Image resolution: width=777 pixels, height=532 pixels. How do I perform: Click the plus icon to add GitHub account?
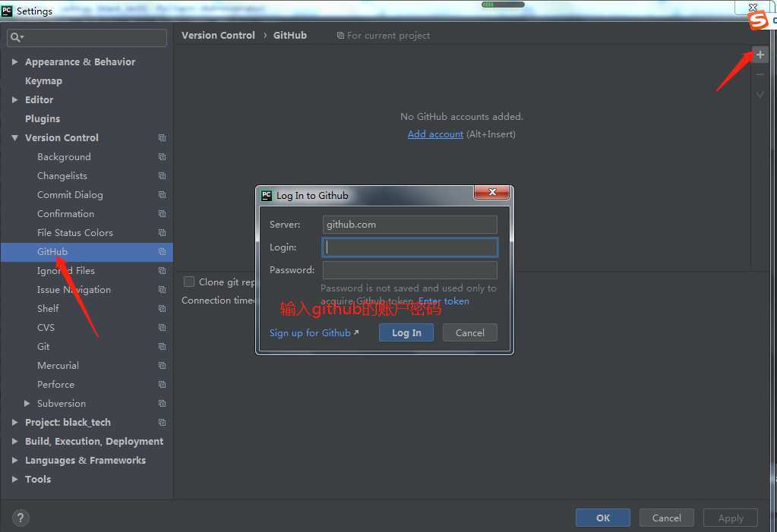click(760, 55)
